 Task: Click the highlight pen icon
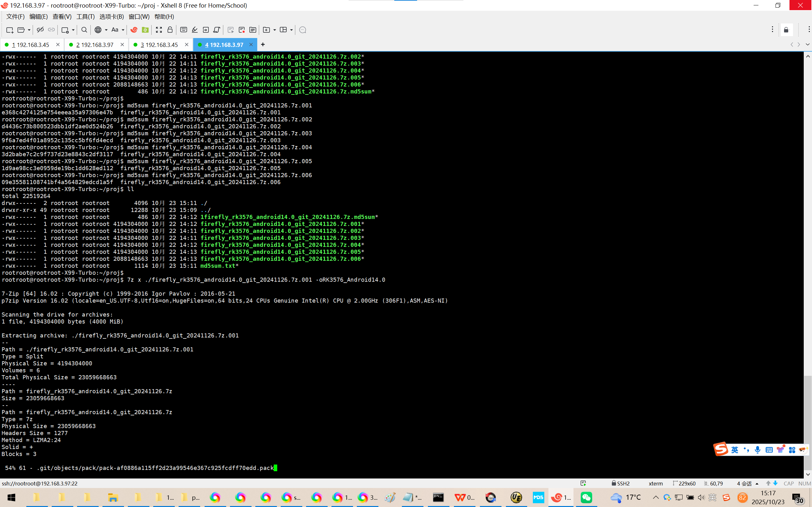tap(195, 30)
